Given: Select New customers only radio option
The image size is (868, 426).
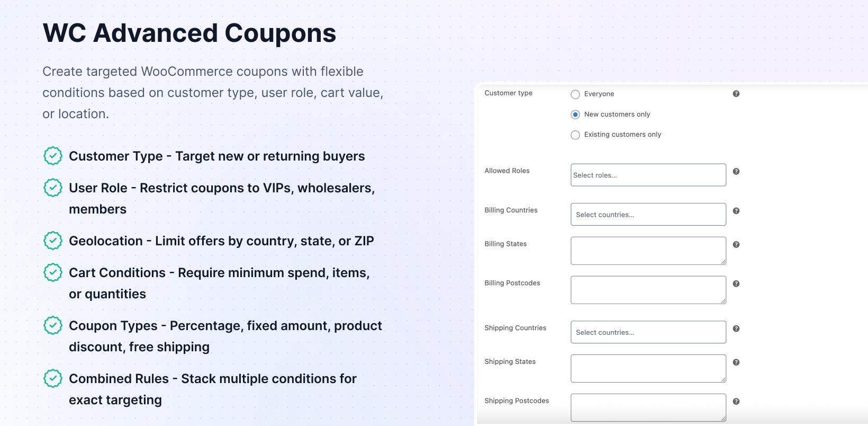Looking at the screenshot, I should [575, 114].
